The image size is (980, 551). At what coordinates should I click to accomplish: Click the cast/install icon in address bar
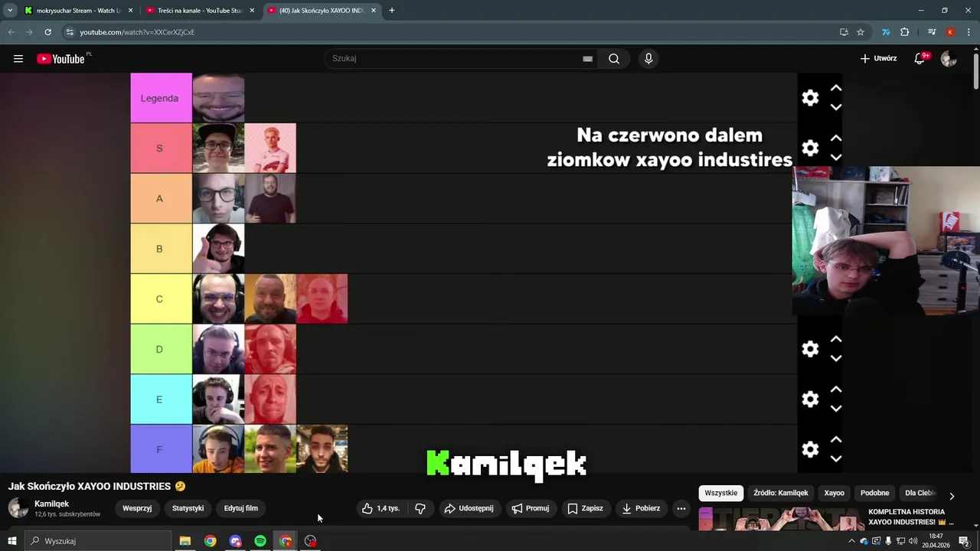tap(844, 32)
